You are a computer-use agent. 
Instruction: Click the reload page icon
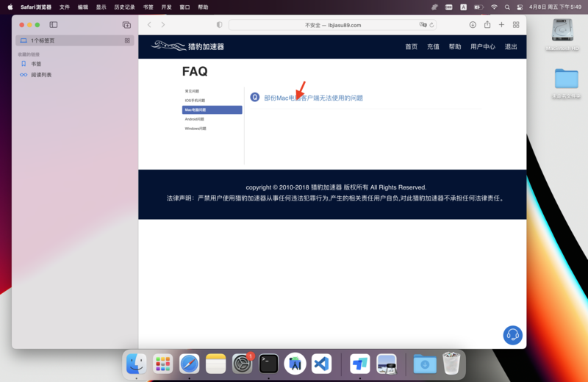431,25
